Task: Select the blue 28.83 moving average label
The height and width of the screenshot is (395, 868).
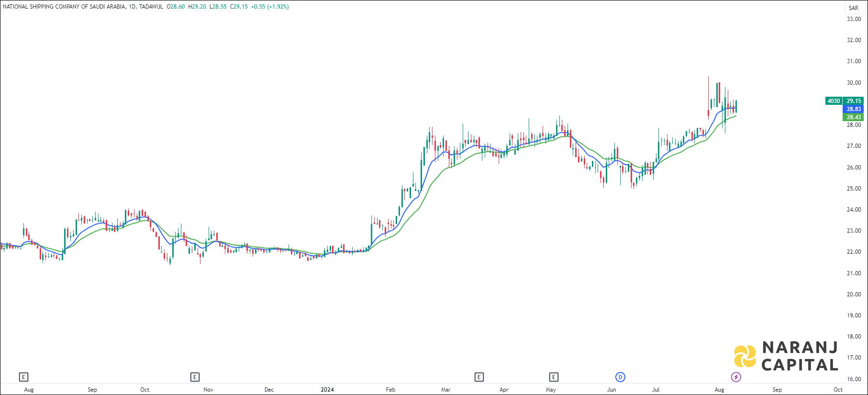Action: 854,109
